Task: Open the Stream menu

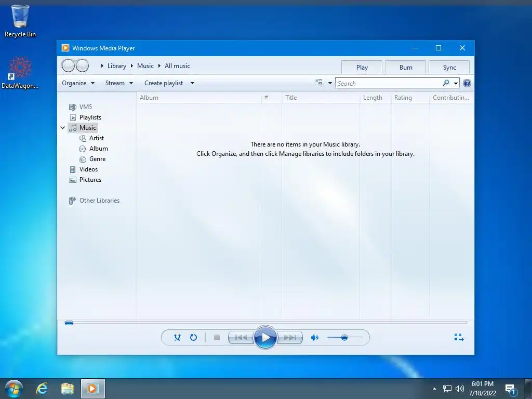Action: (119, 83)
